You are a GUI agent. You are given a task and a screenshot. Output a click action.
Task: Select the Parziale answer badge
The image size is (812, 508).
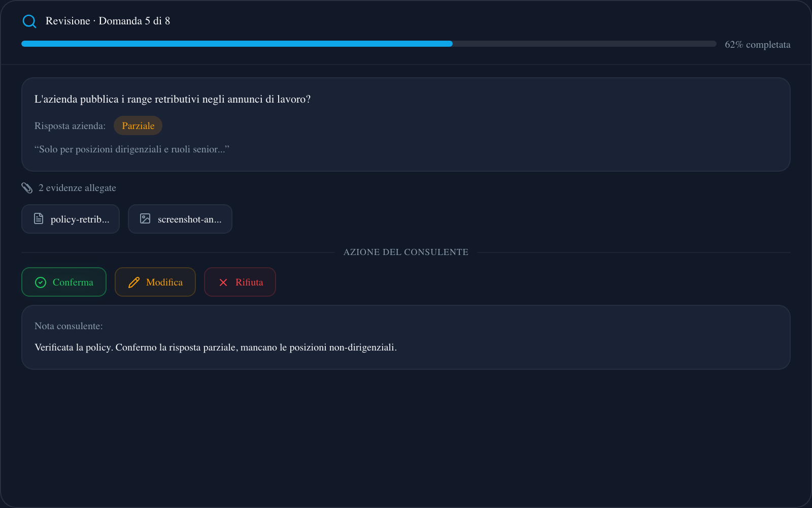[x=138, y=126]
